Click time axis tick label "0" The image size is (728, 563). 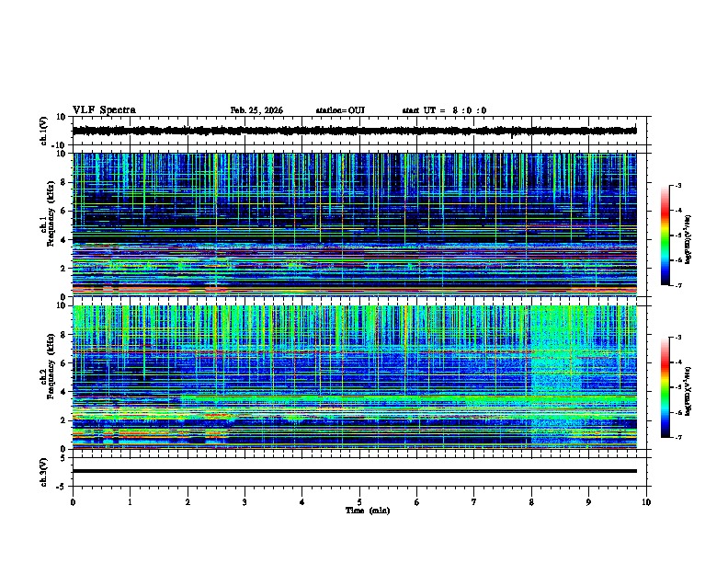coord(73,502)
